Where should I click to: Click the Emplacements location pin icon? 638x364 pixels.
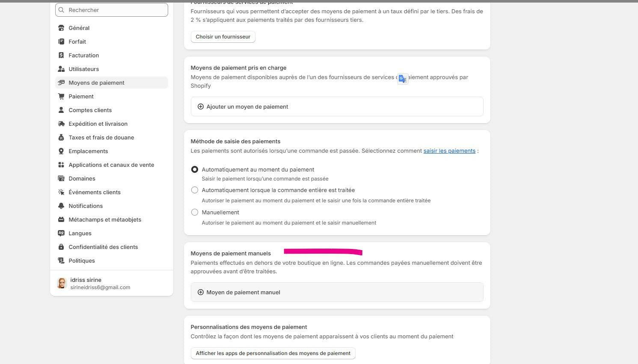click(x=61, y=151)
